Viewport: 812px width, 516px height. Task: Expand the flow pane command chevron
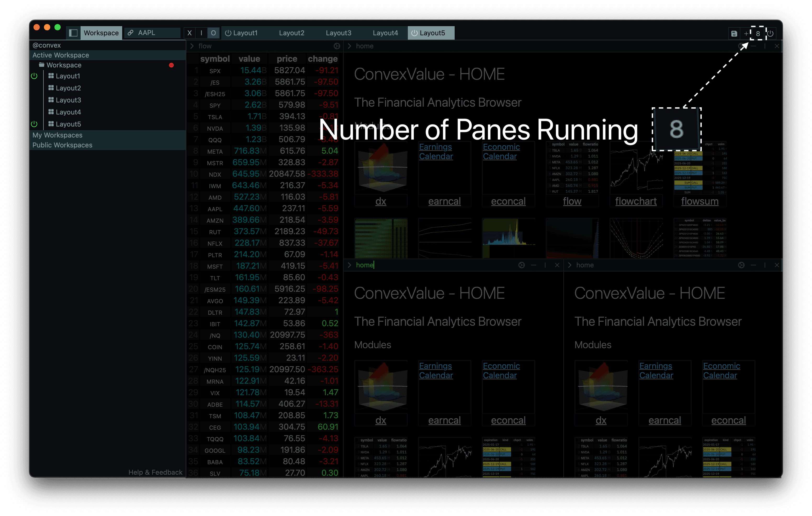click(192, 46)
